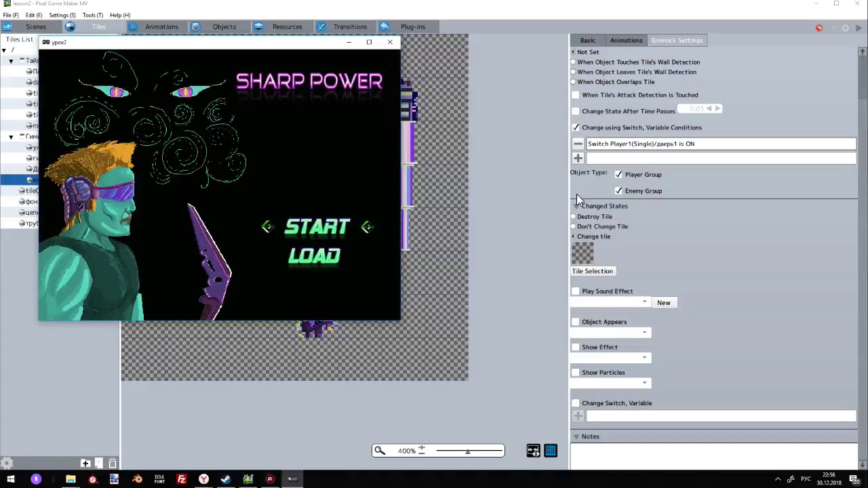Select When Object Overlaps Tile option

(x=573, y=82)
